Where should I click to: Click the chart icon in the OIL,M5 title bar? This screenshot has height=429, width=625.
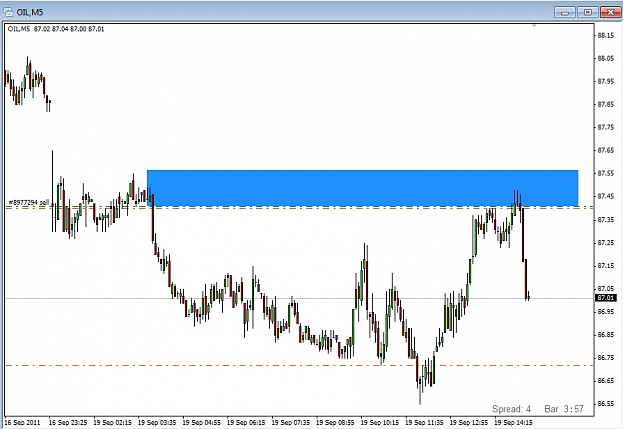pyautogui.click(x=8, y=12)
